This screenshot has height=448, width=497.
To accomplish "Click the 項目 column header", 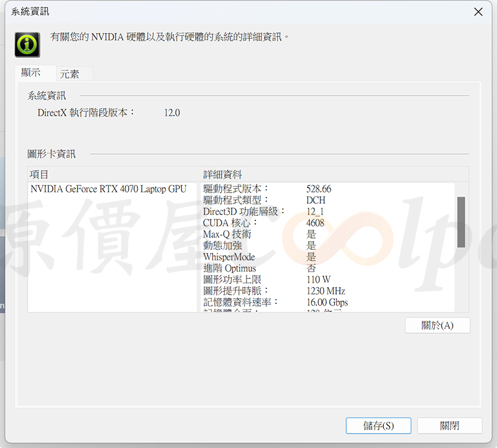I will (39, 175).
